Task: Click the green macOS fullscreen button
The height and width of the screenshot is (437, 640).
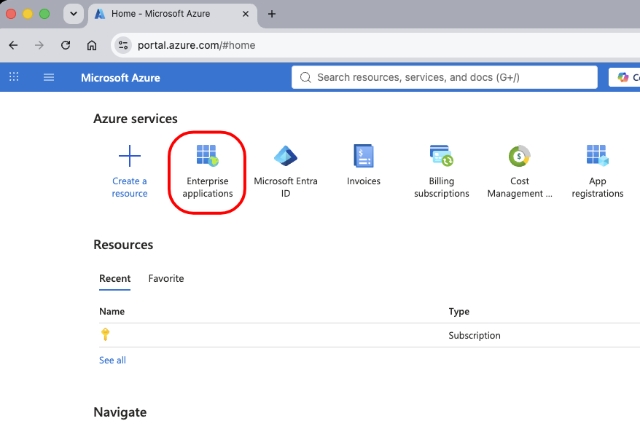Action: [44, 14]
